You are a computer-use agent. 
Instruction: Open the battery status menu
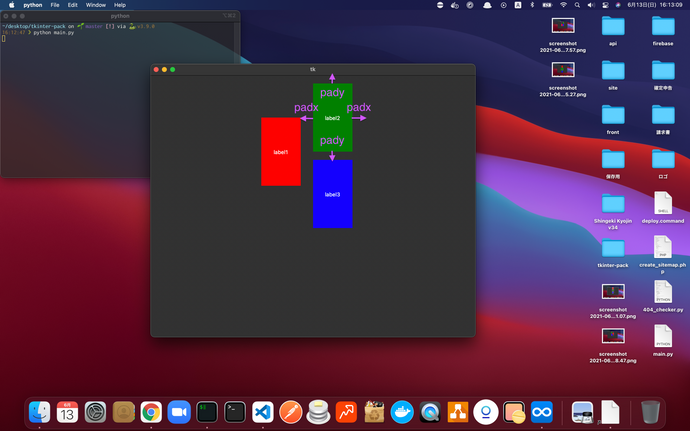(547, 5)
